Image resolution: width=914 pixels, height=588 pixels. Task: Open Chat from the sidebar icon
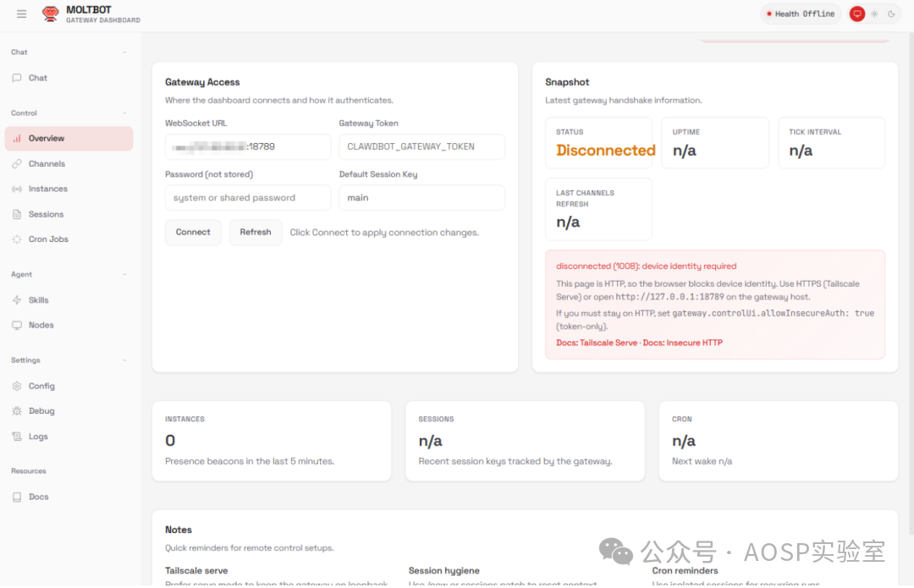(17, 78)
